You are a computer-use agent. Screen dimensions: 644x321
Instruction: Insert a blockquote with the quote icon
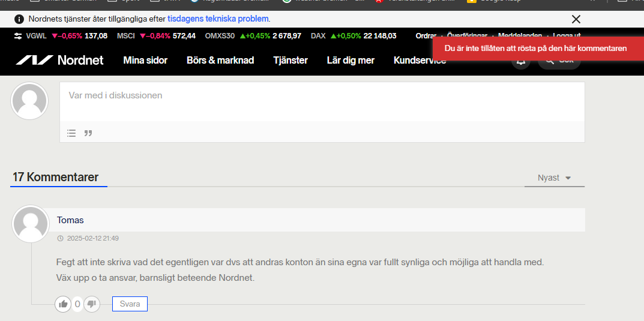click(x=88, y=133)
